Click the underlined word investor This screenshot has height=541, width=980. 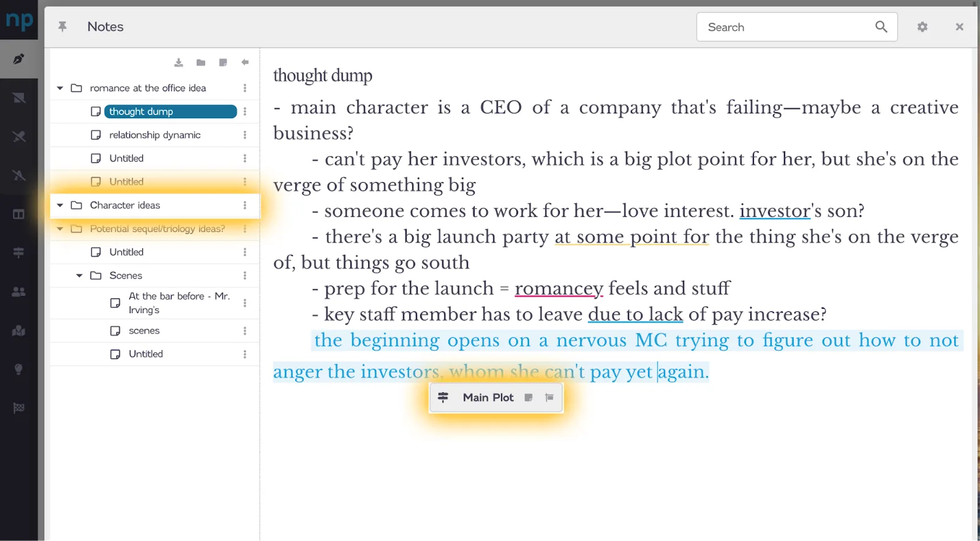pyautogui.click(x=775, y=211)
